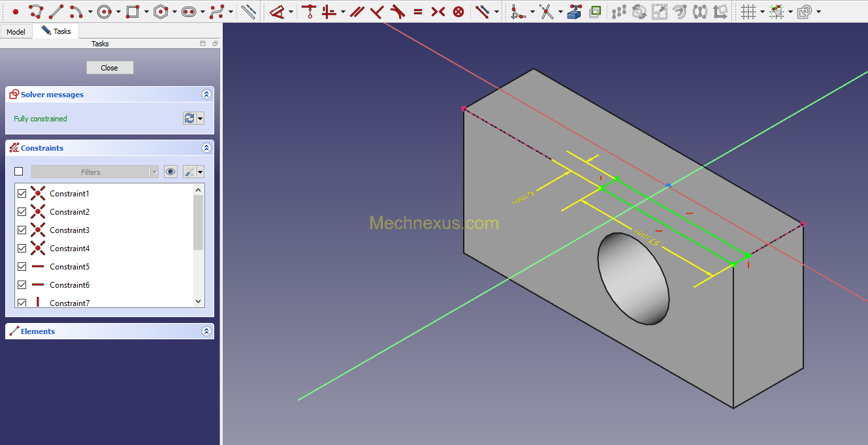Expand the Elements panel
Screen dimensions: 868x445
[206, 331]
